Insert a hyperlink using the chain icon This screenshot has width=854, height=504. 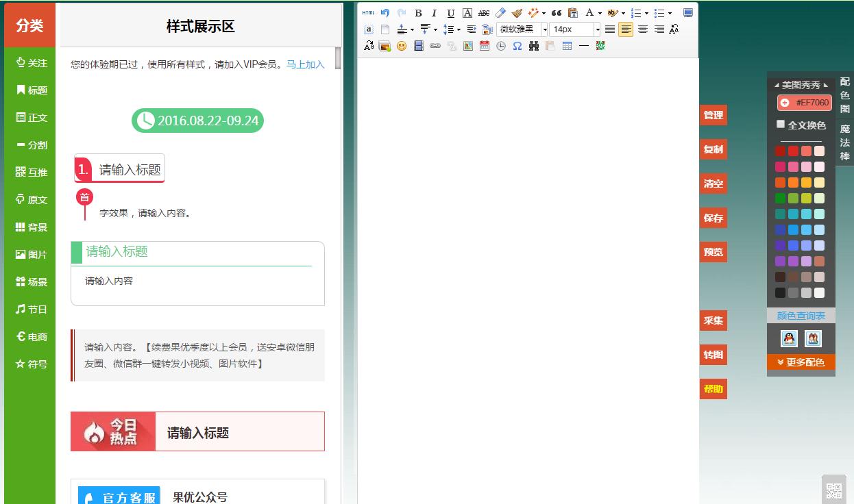click(435, 46)
